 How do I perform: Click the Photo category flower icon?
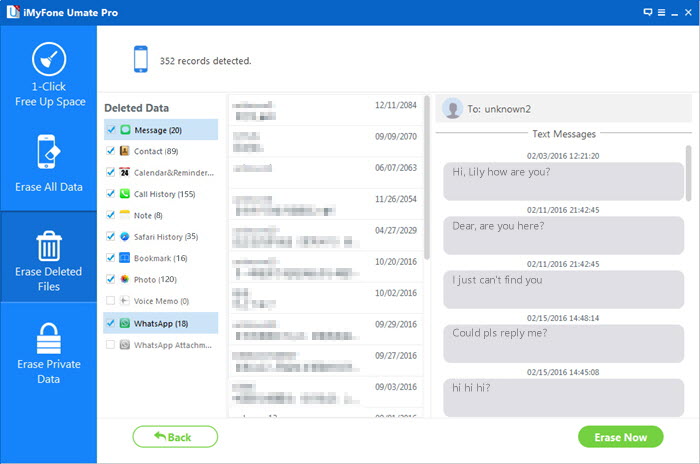pyautogui.click(x=125, y=279)
